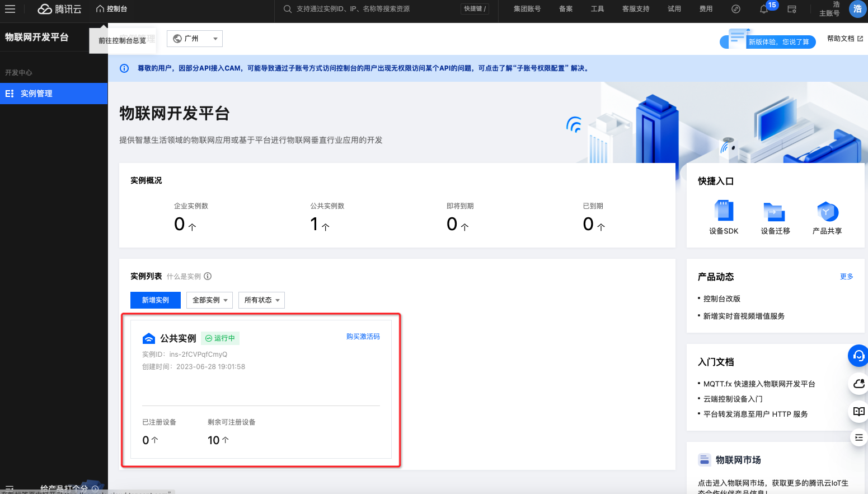Open the 全部实例 filter dropdown
Image resolution: width=868 pixels, height=494 pixels.
pyautogui.click(x=209, y=300)
